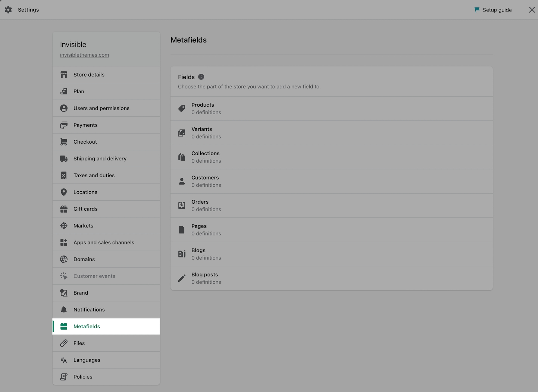Open the Languages settings section
Image resolution: width=538 pixels, height=392 pixels.
coord(87,360)
